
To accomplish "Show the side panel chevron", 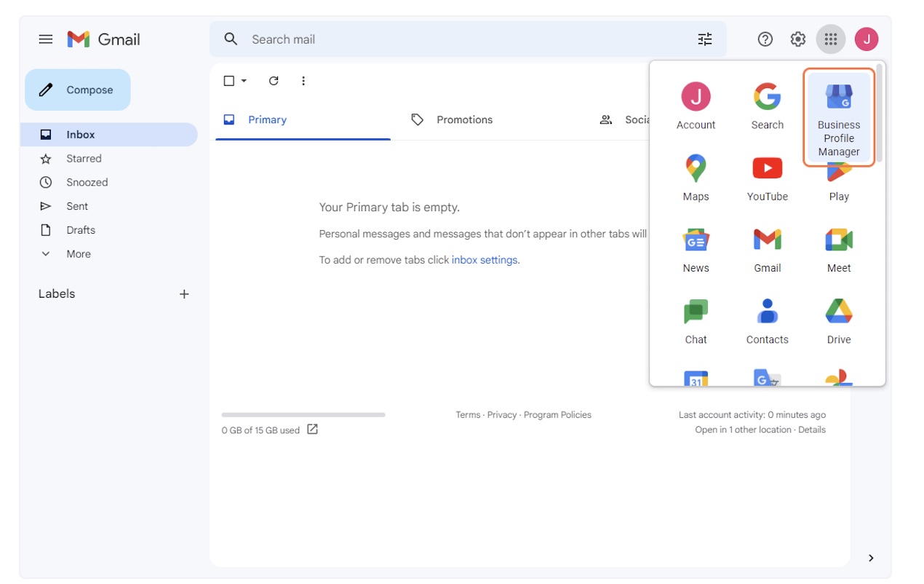I will (x=871, y=558).
